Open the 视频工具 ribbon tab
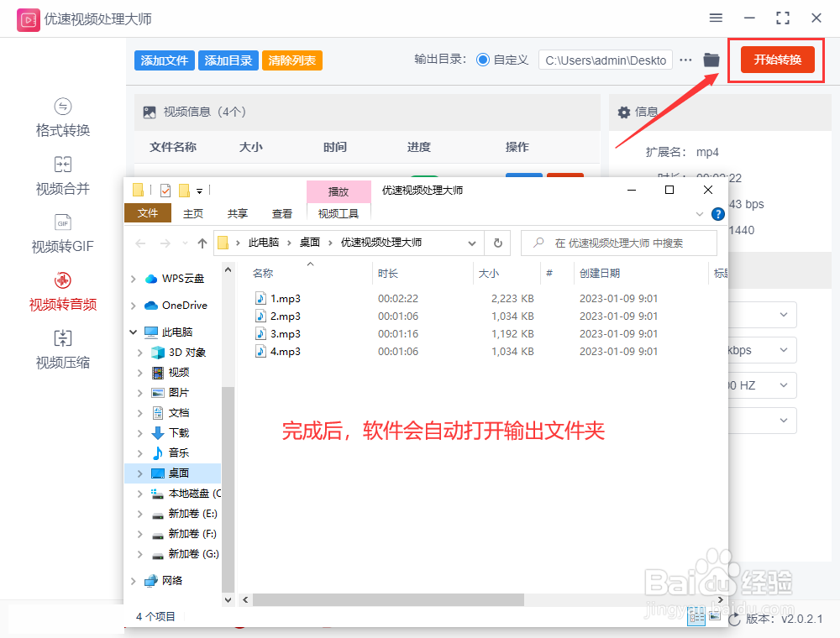 point(338,213)
